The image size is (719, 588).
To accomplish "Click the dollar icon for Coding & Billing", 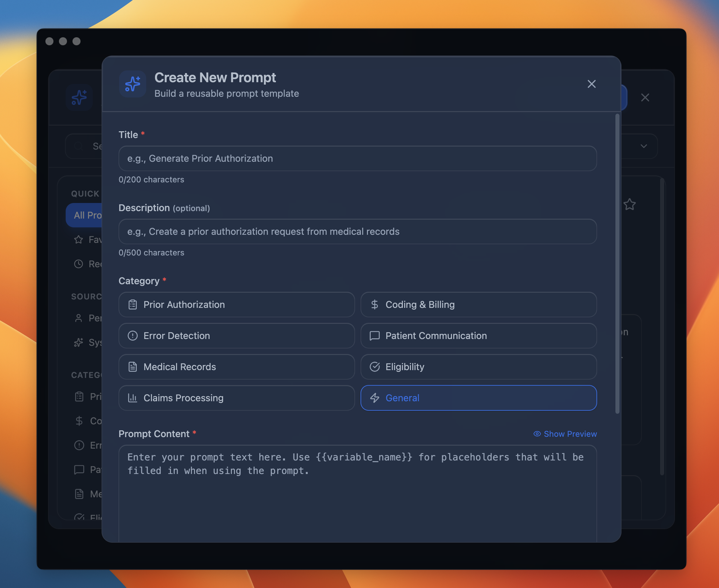I will [374, 304].
